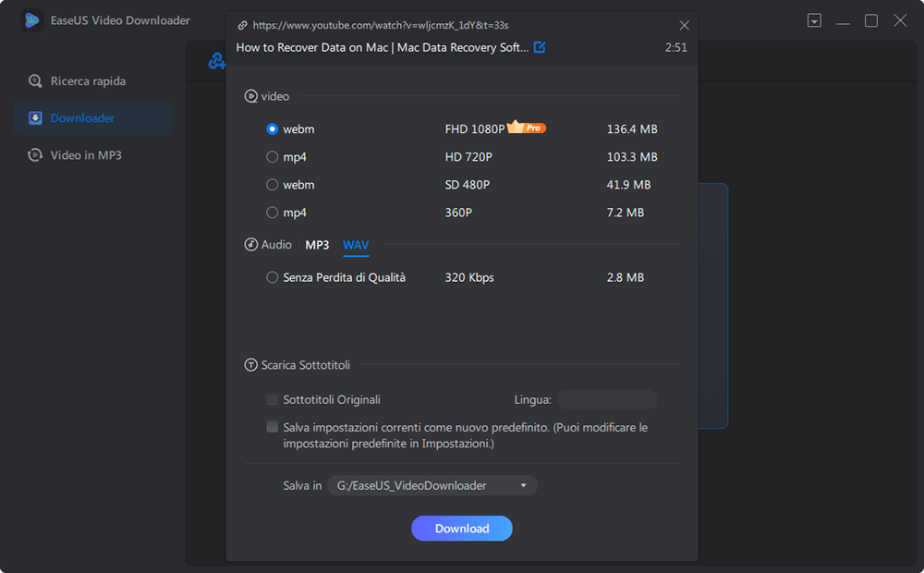Viewport: 924px width, 573px height.
Task: Click the link icon beside the YouTube URL
Action: pos(243,25)
